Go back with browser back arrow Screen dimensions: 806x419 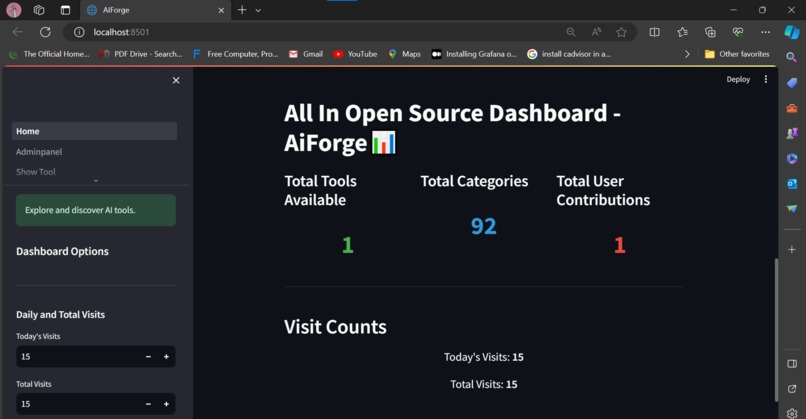[x=17, y=32]
